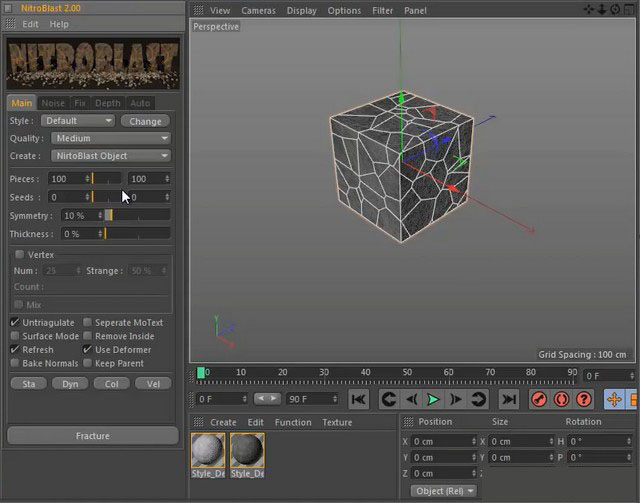This screenshot has height=503, width=640.
Task: Step forward one frame
Action: [x=456, y=399]
